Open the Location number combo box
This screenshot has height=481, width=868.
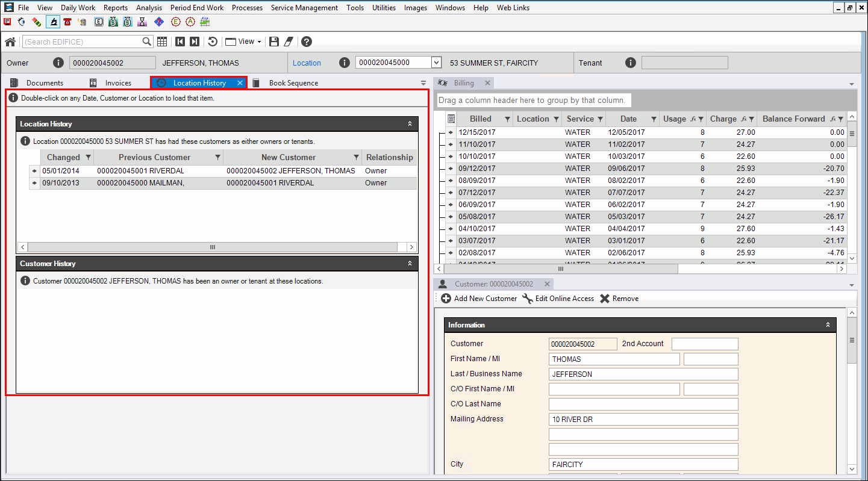coord(437,63)
